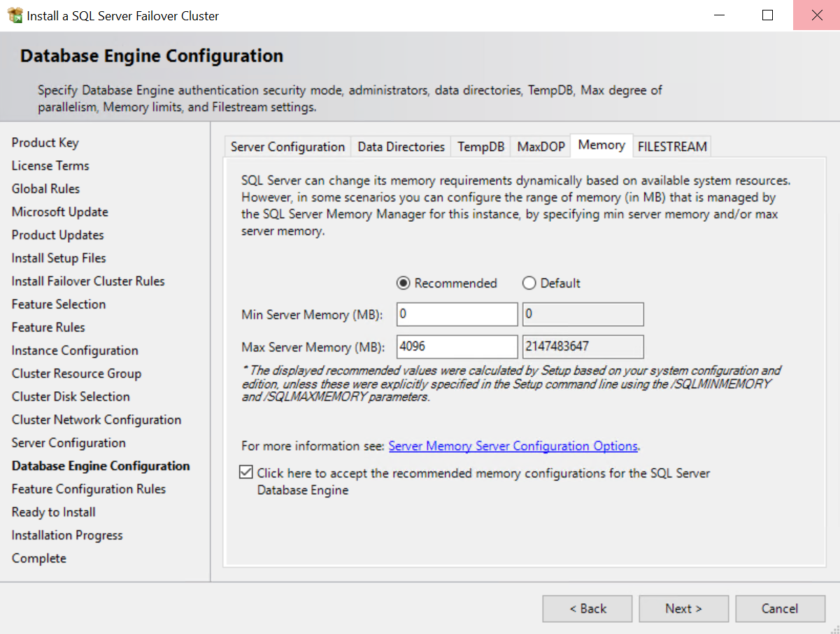Open the Data Directories tab

[400, 146]
